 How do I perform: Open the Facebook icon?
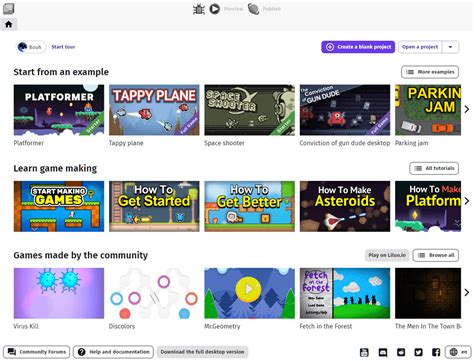(436, 352)
